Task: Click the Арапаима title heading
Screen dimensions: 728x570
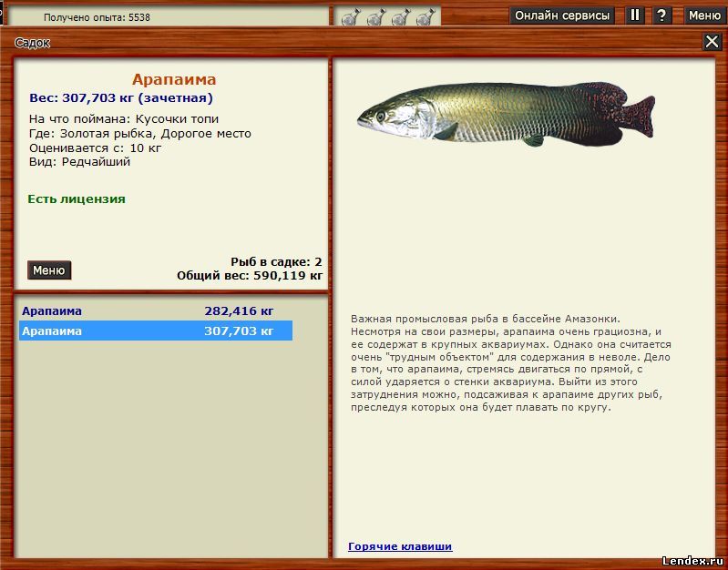Action: 174,80
